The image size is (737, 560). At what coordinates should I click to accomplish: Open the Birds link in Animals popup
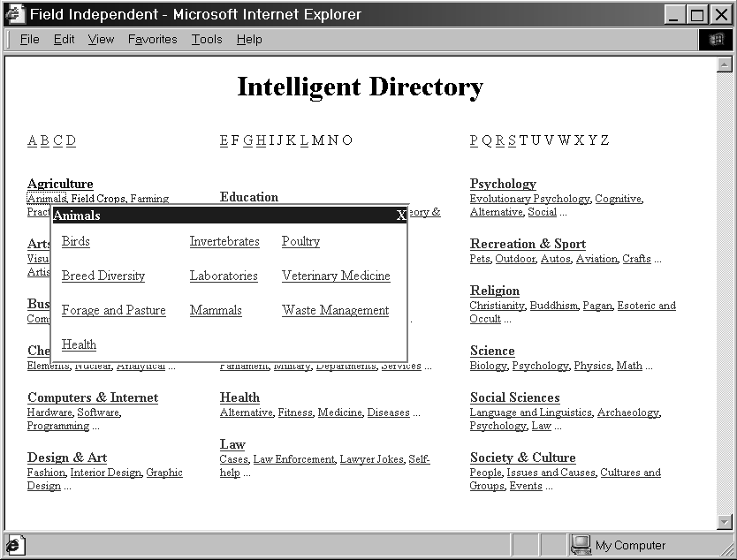coord(76,241)
